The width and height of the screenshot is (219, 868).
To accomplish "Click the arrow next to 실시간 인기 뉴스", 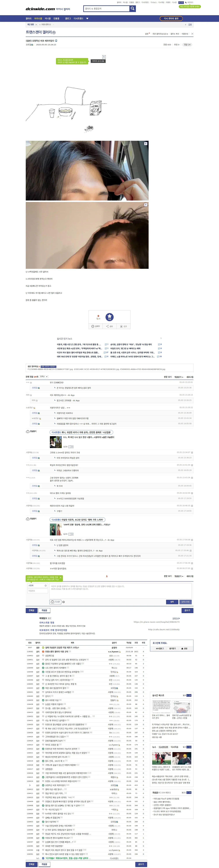I will [x=161, y=338].
